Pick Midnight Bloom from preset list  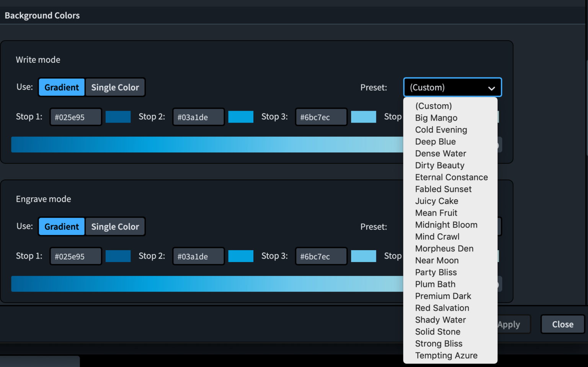tap(446, 225)
